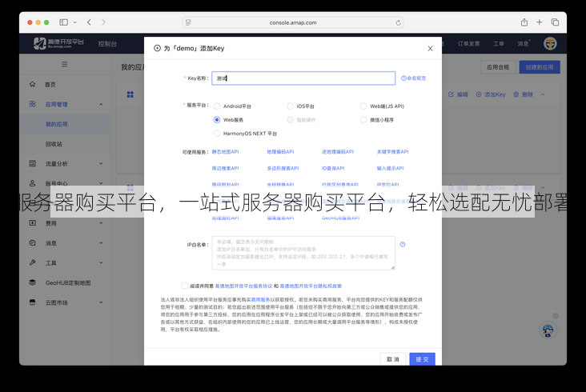Screen dimensions: 586x392
Task: Click the 账号中心 person icon
Action: (x=33, y=183)
